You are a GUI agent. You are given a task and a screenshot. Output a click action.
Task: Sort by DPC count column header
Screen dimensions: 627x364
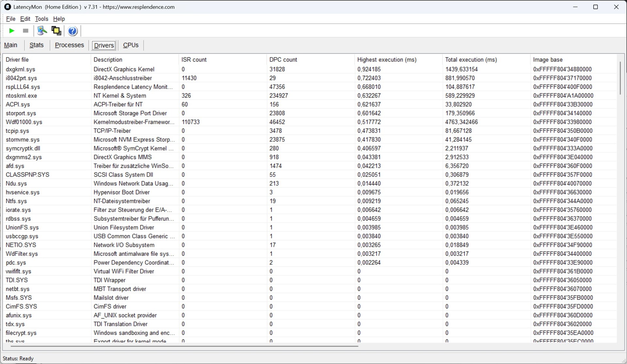click(283, 60)
